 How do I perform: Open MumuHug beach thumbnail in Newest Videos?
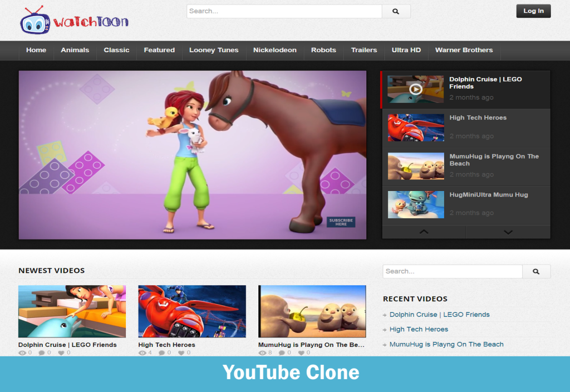pyautogui.click(x=312, y=311)
